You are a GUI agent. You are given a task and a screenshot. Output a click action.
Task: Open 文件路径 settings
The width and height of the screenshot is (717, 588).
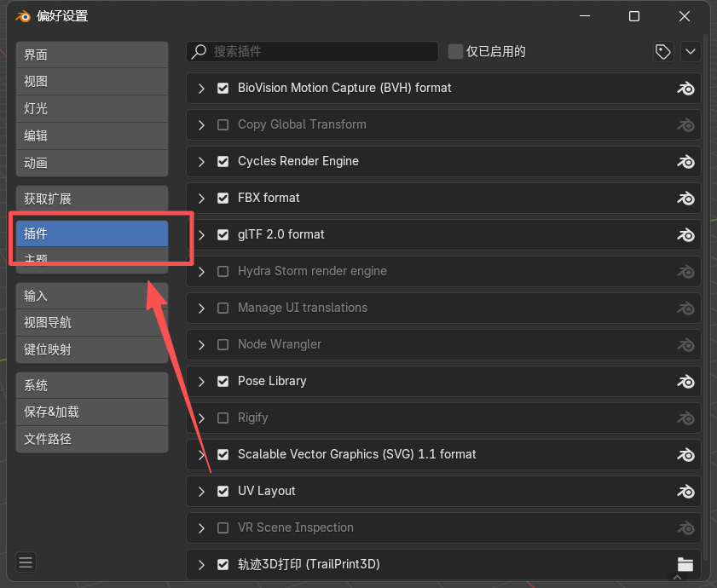[92, 439]
